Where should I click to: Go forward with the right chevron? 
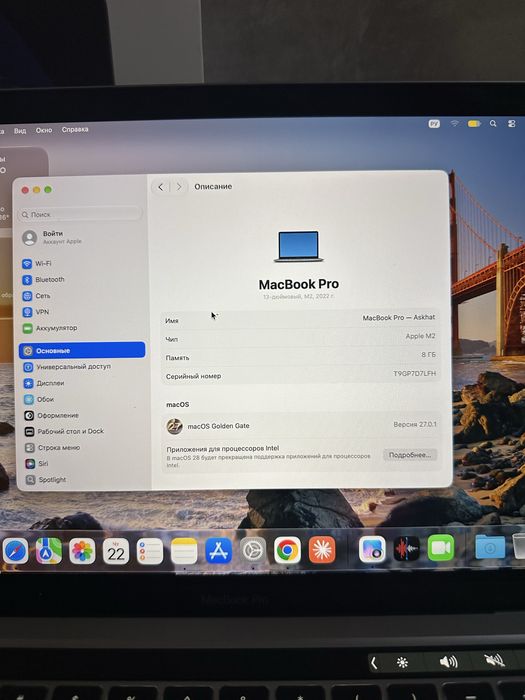[179, 187]
